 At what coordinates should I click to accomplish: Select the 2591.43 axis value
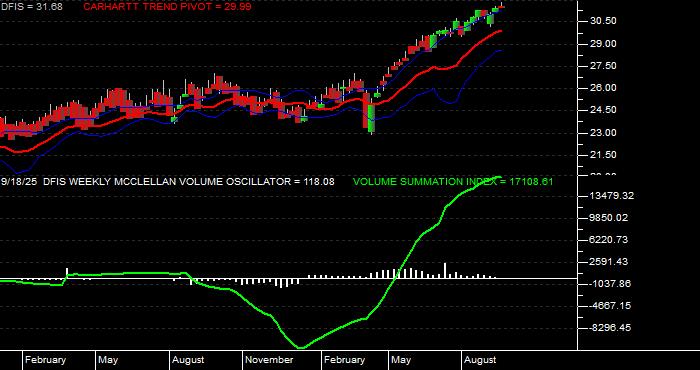pos(609,262)
